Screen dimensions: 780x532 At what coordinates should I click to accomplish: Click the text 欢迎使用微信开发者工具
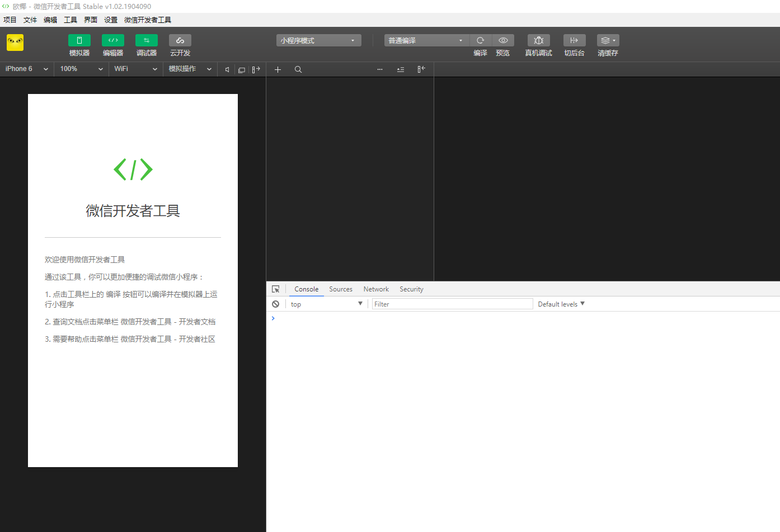click(85, 260)
